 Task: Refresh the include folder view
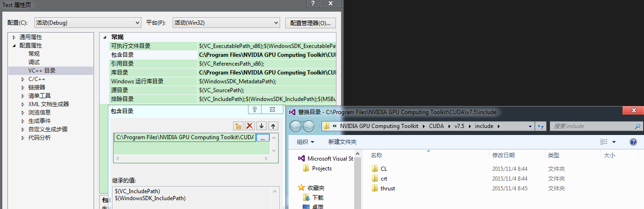click(541, 126)
